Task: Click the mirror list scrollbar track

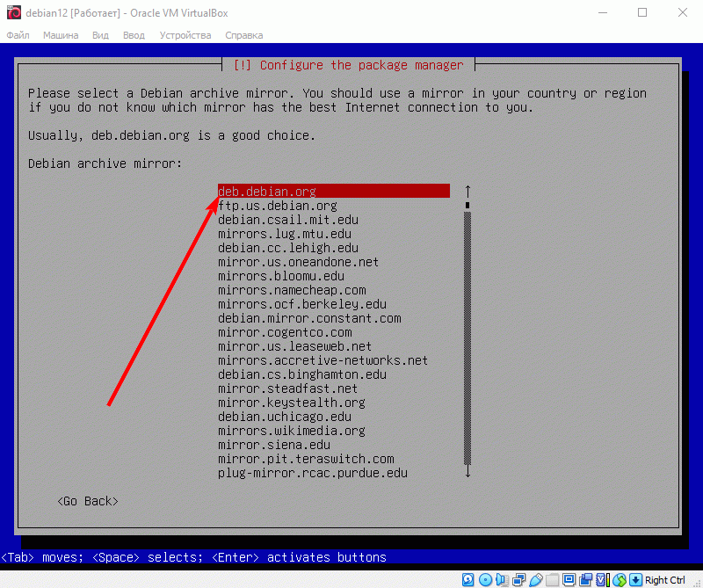Action: (467, 338)
